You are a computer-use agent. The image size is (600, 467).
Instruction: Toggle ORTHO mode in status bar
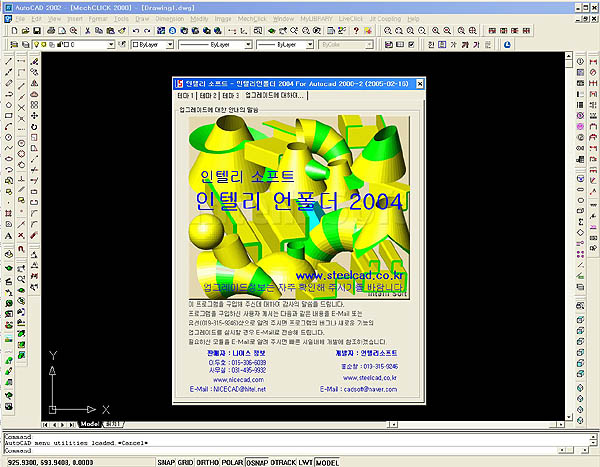207,462
